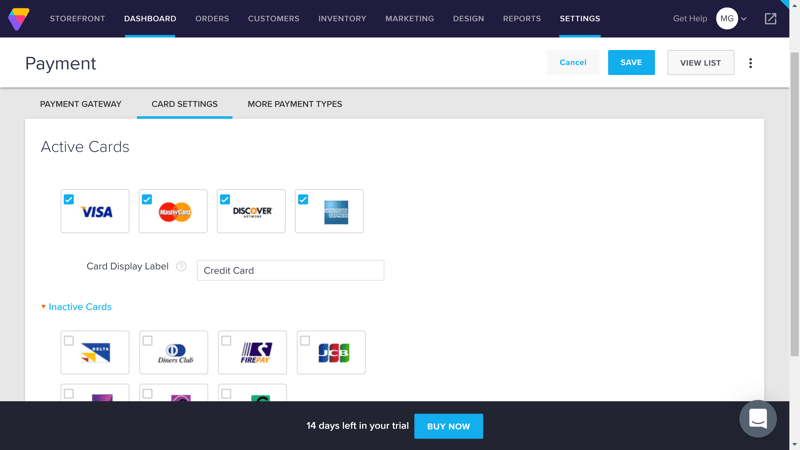The height and width of the screenshot is (450, 800).
Task: Click the Visa card logo
Action: click(x=96, y=212)
